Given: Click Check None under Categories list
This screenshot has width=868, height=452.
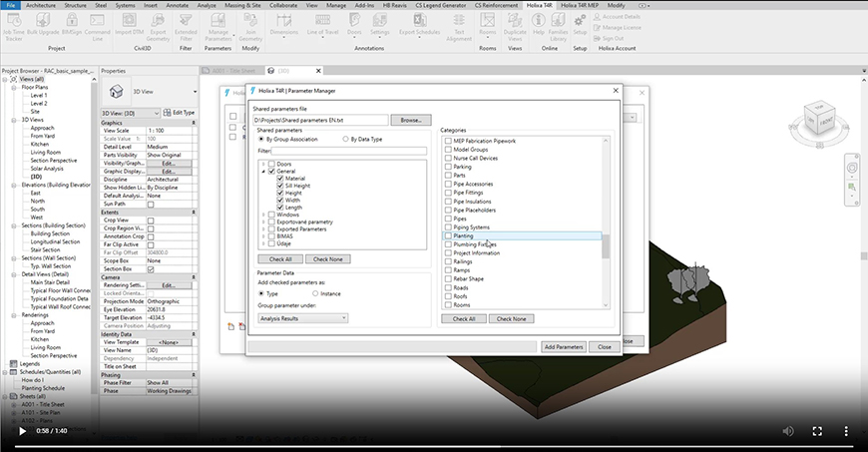Looking at the screenshot, I should coord(511,319).
